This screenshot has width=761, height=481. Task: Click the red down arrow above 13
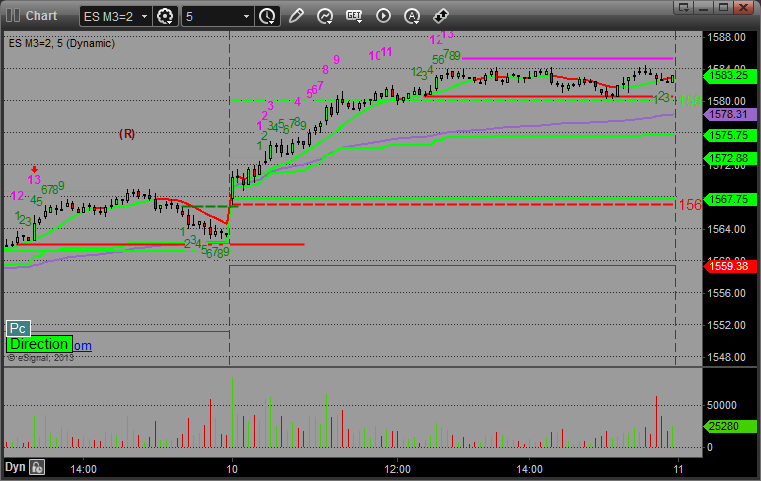point(34,169)
